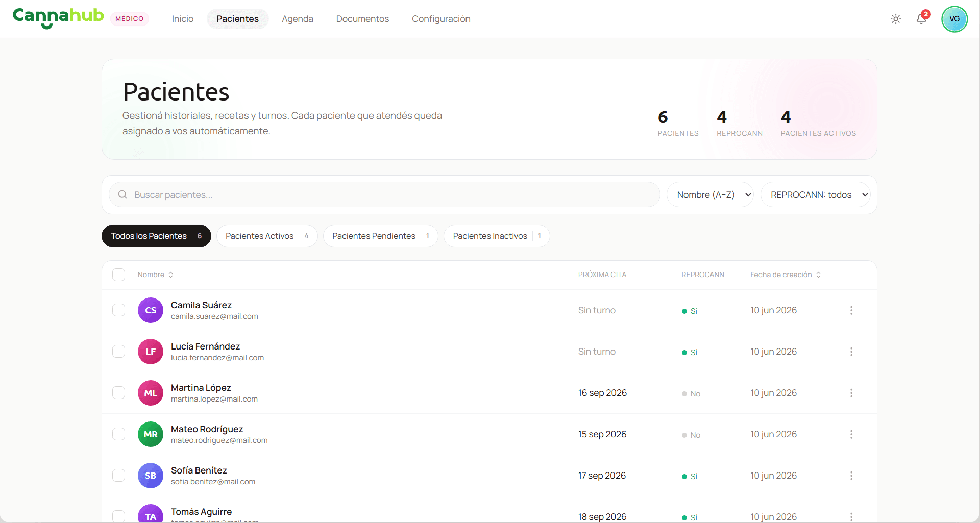Click the 17 sep 2026 appointment date
Image resolution: width=980 pixels, height=523 pixels.
point(602,476)
